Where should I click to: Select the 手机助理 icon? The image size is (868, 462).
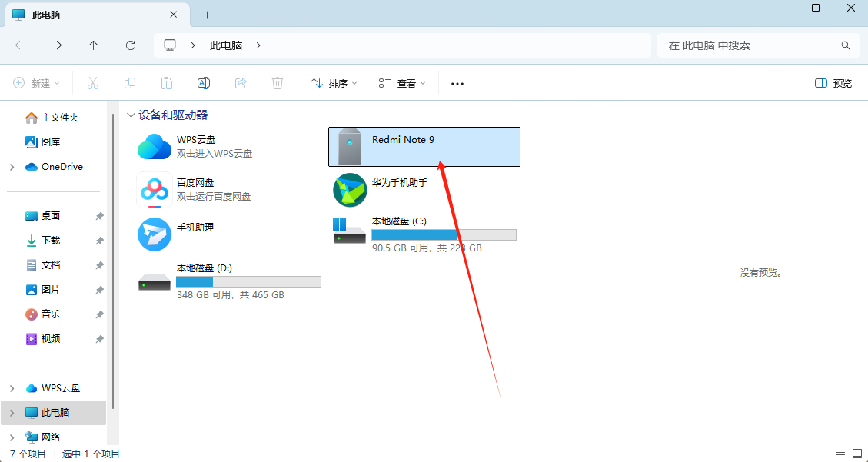155,234
